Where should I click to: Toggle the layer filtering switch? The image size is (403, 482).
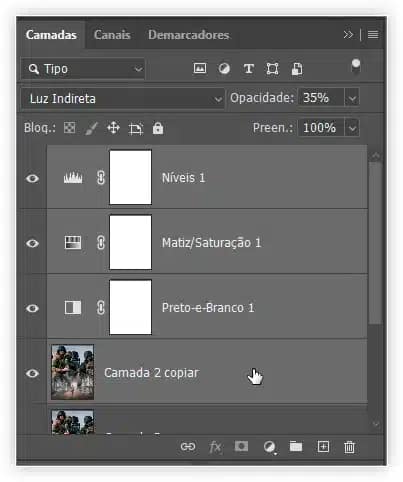click(356, 66)
